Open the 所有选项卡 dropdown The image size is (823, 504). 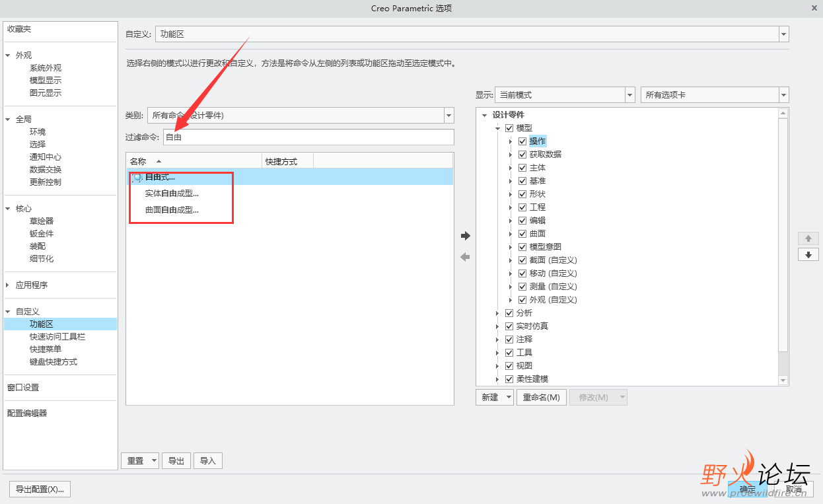click(x=784, y=94)
